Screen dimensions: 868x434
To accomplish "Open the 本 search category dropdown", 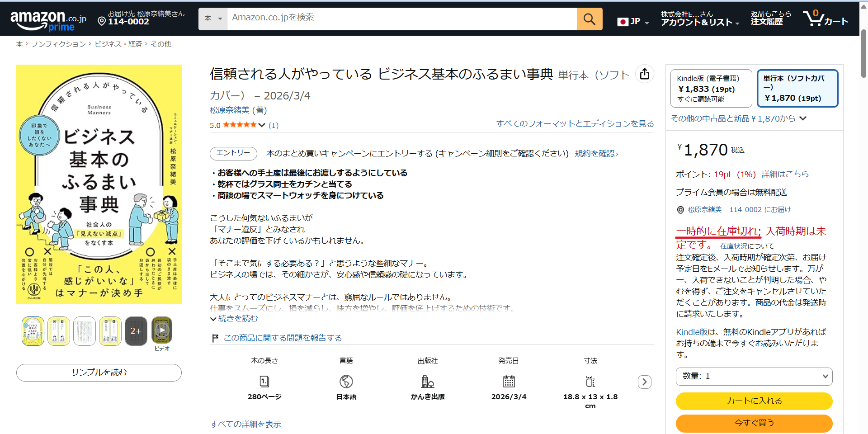I will click(212, 19).
